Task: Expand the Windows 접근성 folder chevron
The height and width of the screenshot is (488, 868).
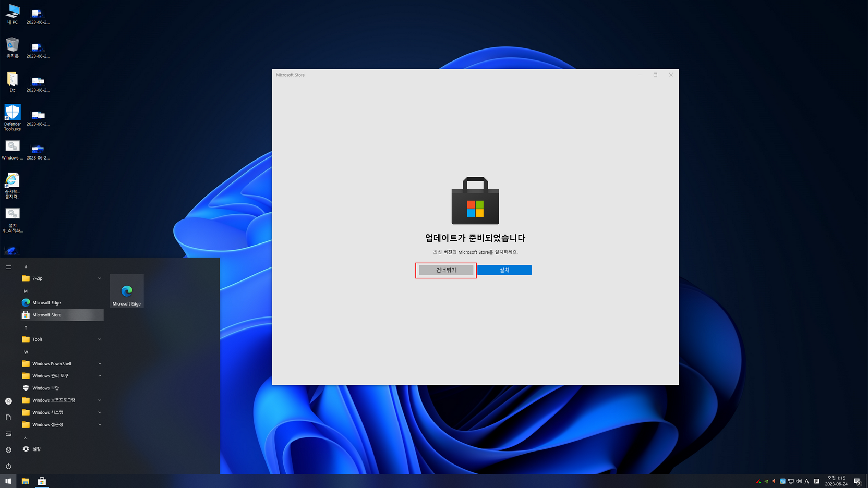Action: (x=100, y=425)
